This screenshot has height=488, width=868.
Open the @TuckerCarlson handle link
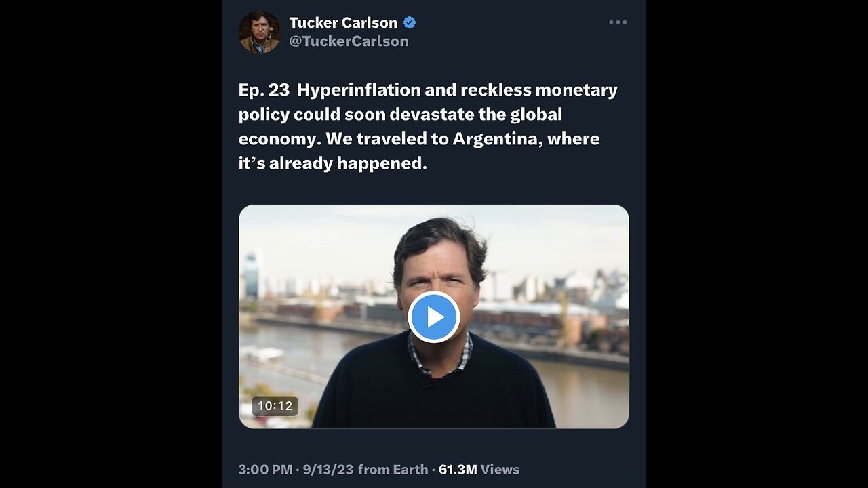pos(349,41)
